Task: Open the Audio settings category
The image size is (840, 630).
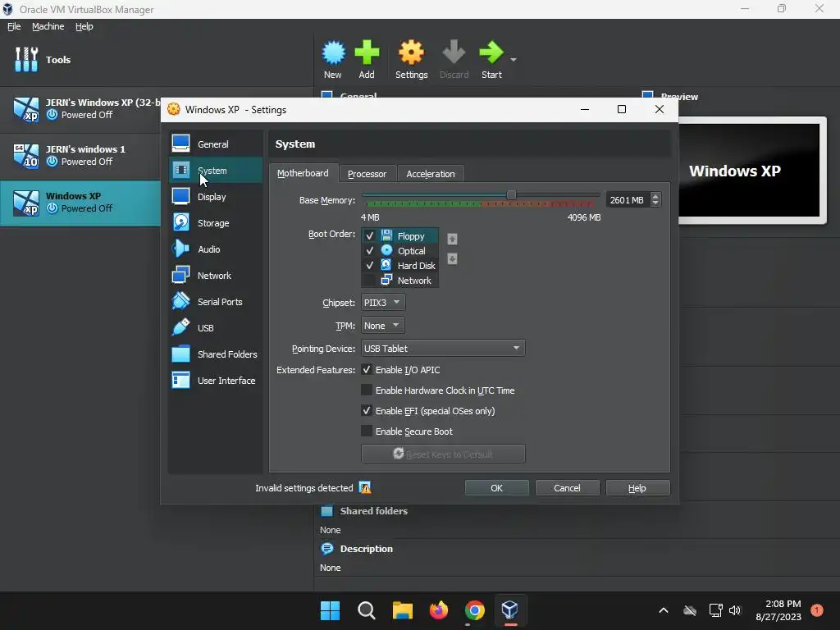Action: [216, 249]
